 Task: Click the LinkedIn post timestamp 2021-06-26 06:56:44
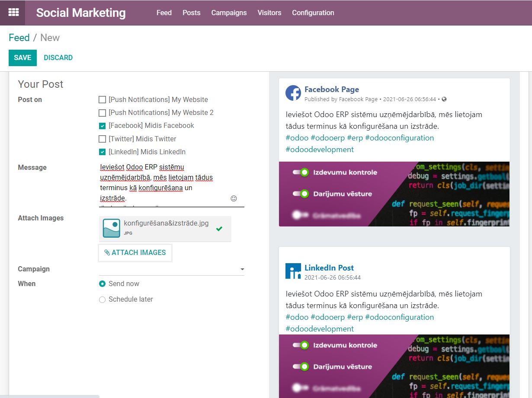[x=333, y=277]
